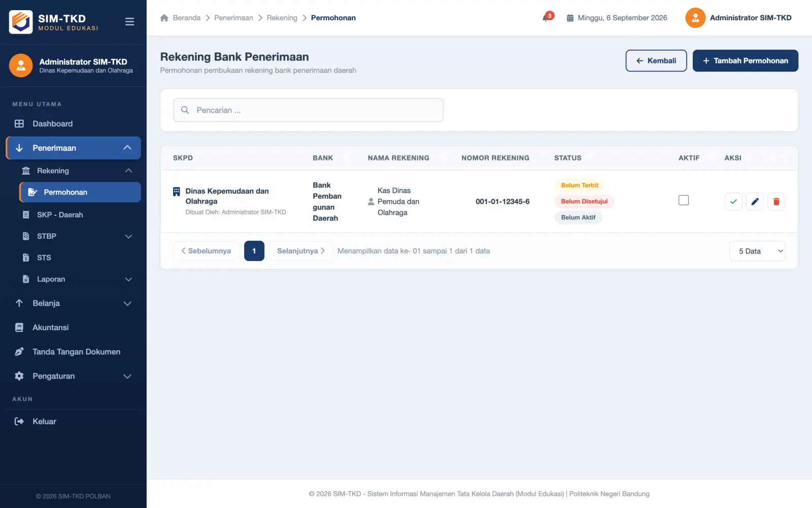The width and height of the screenshot is (812, 508).
Task: Collapse the Rekening submenu chevron
Action: pos(128,171)
